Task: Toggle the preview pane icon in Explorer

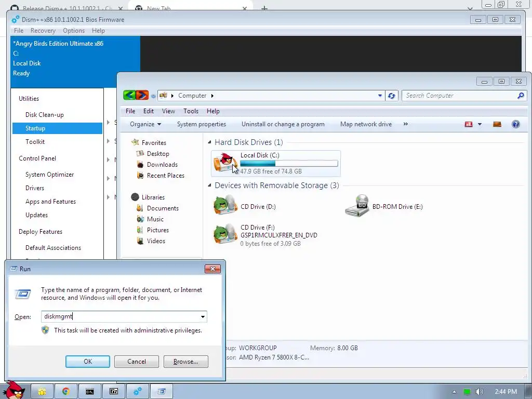Action: pos(497,124)
